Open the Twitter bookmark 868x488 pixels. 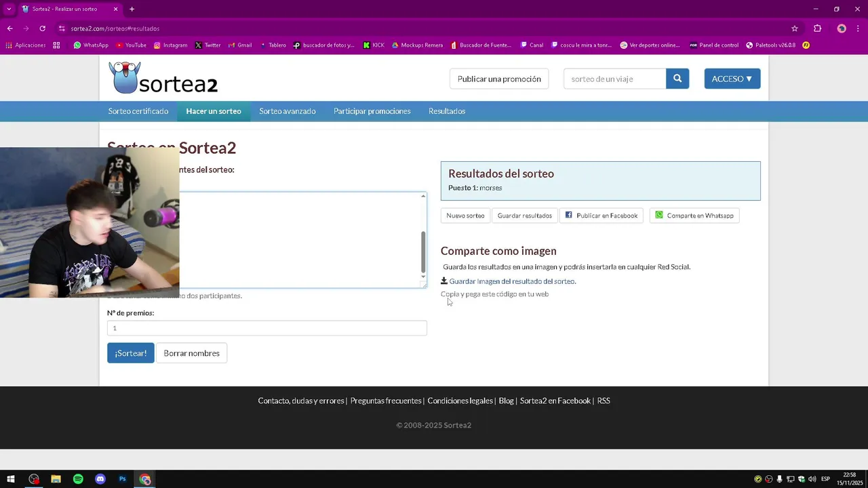click(208, 45)
